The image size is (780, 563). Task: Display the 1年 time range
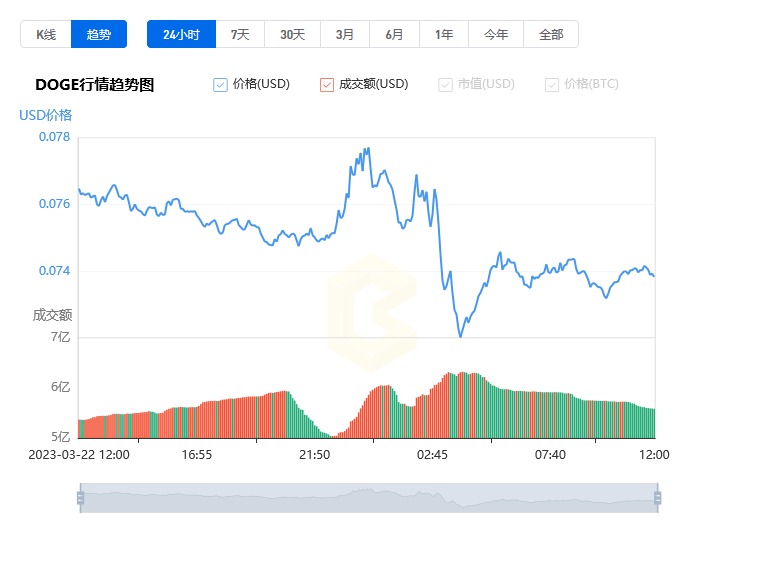click(x=444, y=34)
